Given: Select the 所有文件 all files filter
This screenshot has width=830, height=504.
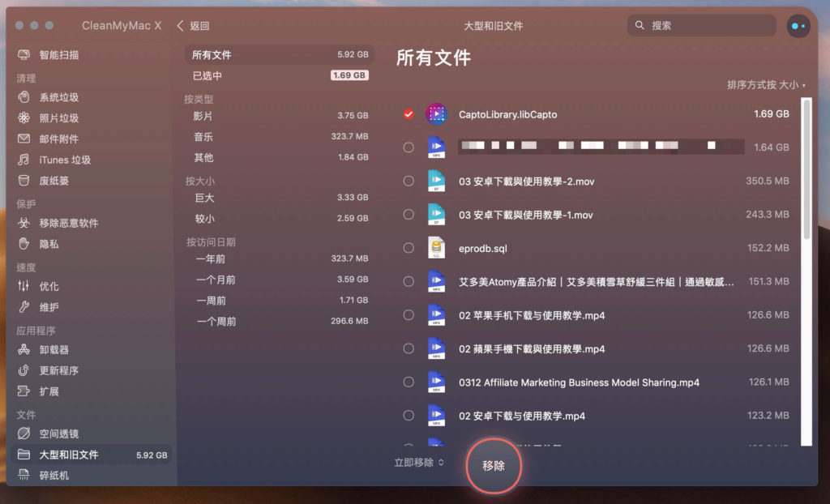Looking at the screenshot, I should click(x=280, y=54).
